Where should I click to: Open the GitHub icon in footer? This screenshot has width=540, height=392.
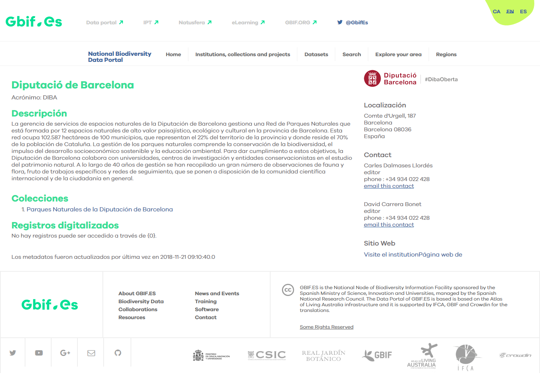[x=118, y=353]
